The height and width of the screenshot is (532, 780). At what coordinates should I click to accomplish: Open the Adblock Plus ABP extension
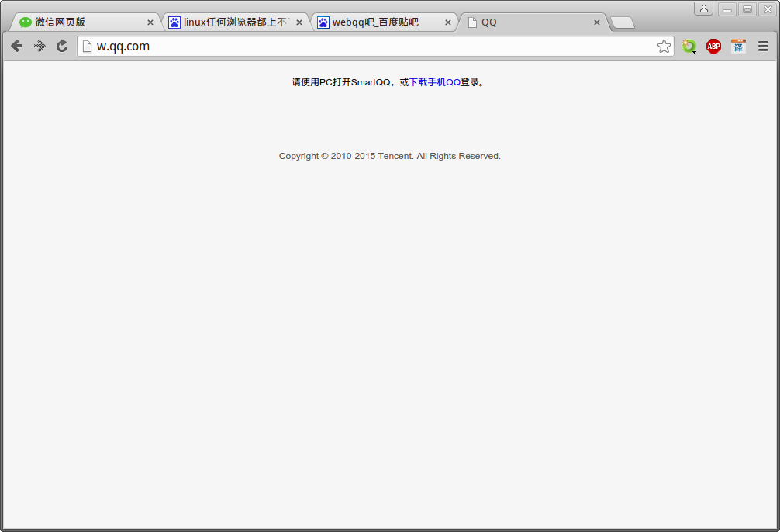[x=714, y=47]
